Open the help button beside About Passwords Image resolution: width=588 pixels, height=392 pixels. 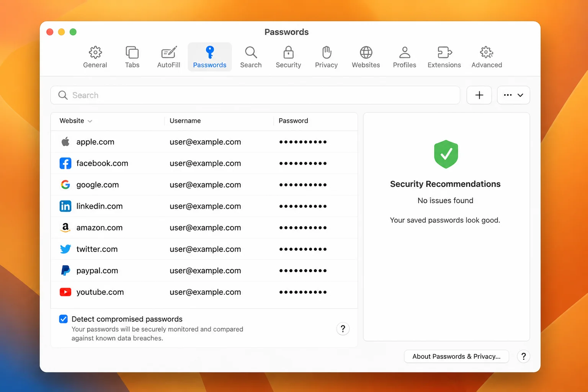tap(524, 356)
